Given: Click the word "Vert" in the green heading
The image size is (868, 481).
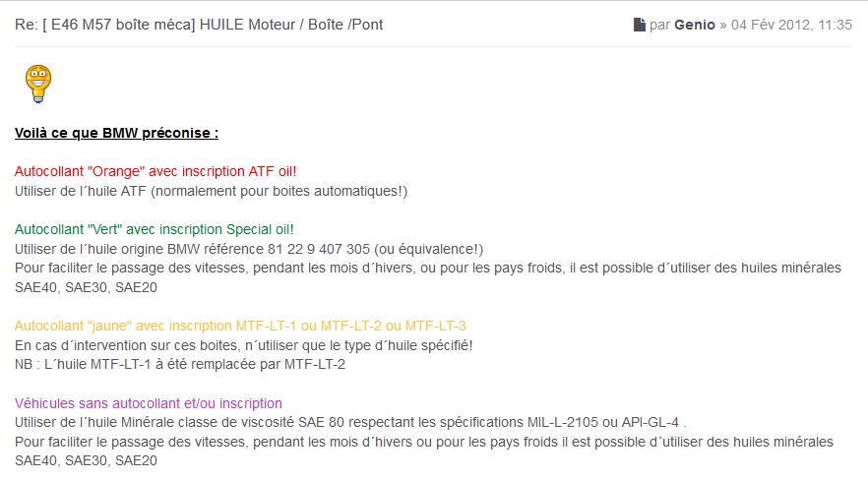Looking at the screenshot, I should click(x=106, y=229).
